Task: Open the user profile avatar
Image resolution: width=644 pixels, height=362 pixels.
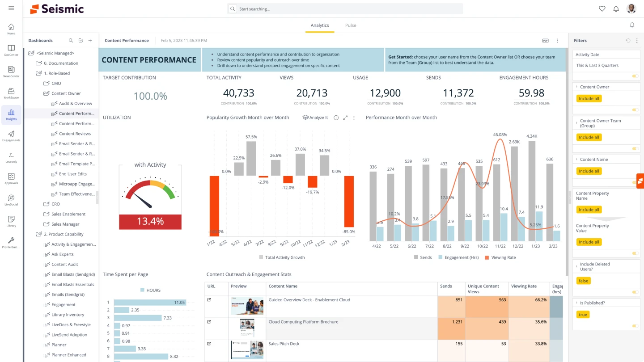Action: [631, 8]
